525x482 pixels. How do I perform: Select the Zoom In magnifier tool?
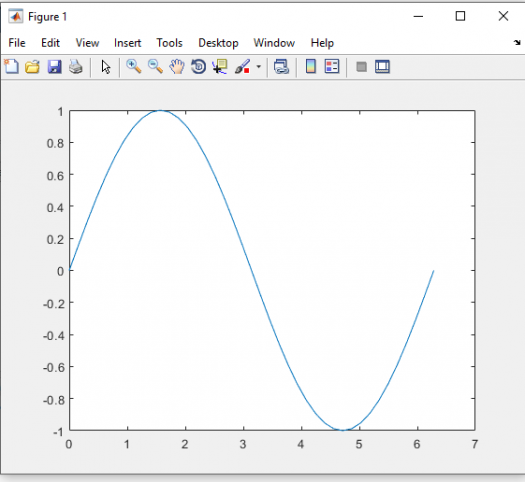click(x=134, y=66)
